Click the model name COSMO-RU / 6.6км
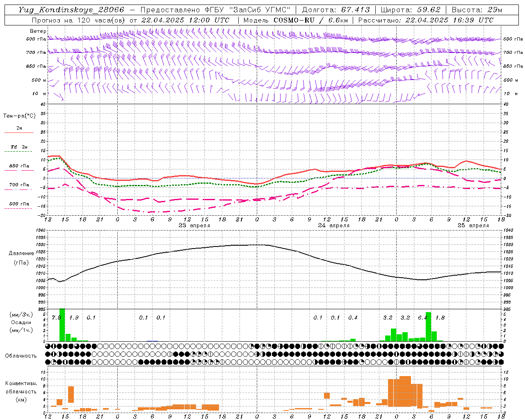Viewport: 525px width, 420px height. (x=311, y=20)
